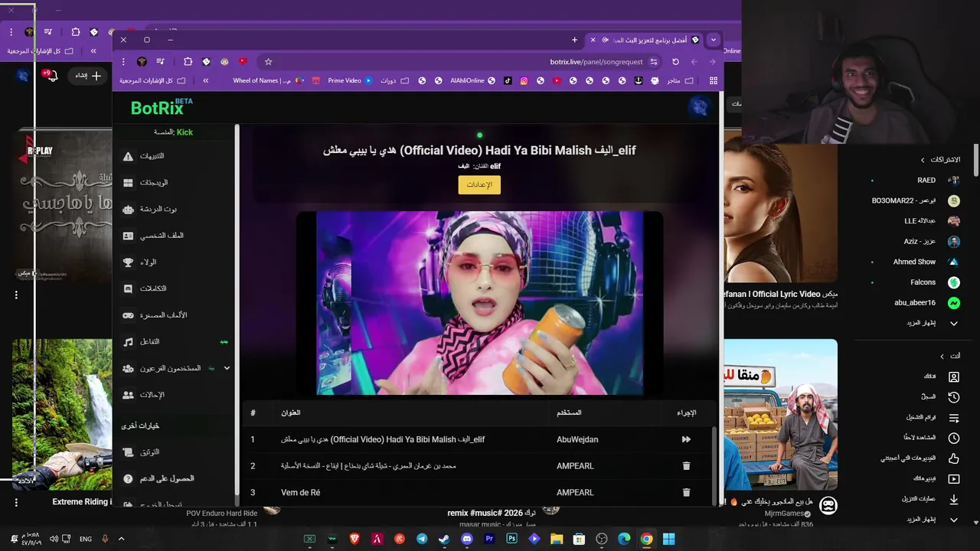Viewport: 980px width, 551px height.
Task: Click the BotRix user avatar icon
Action: 699,107
